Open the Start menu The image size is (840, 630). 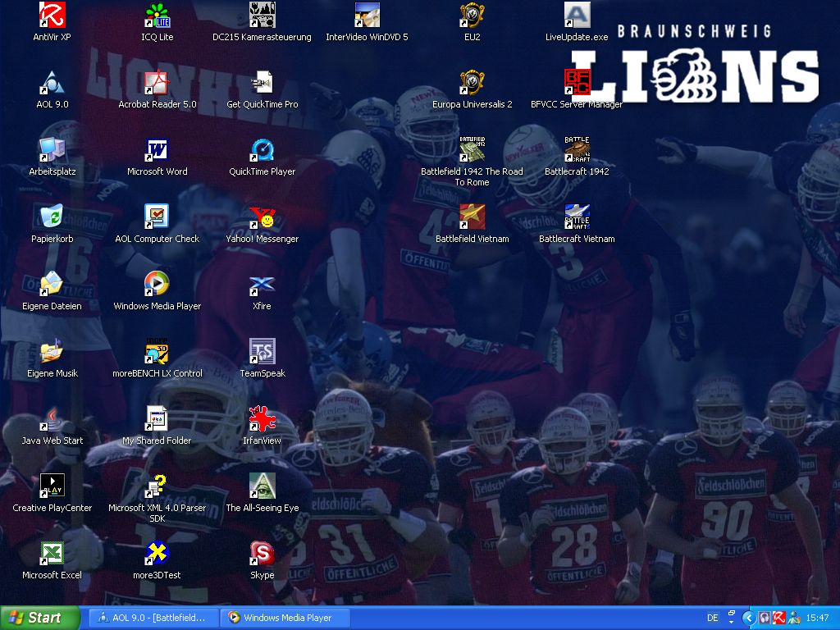pos(39,618)
